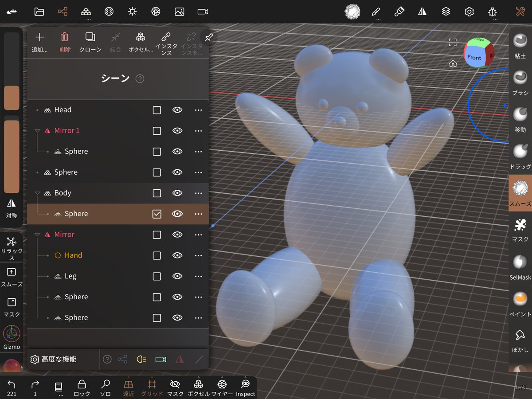
Task: Select the brown color swatch in left sidebar
Action: pos(11,98)
